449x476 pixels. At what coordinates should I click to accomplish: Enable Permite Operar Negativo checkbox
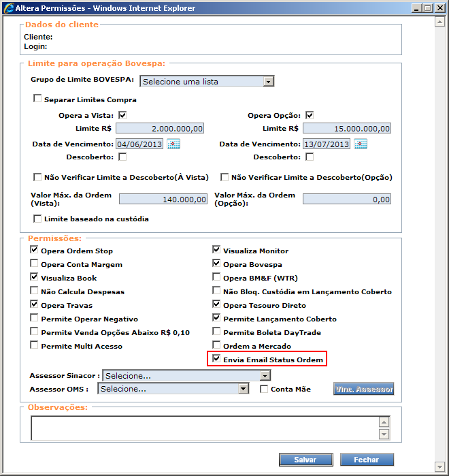coord(34,318)
